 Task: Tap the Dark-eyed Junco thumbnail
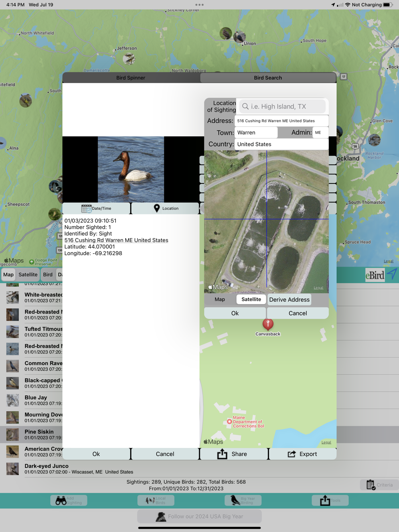(x=12, y=469)
